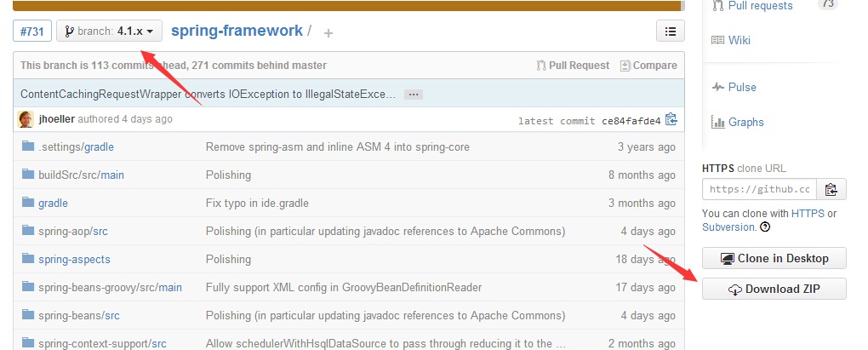The height and width of the screenshot is (350, 868).
Task: Click the folder icon beside spring-beans/src
Action: (28, 315)
